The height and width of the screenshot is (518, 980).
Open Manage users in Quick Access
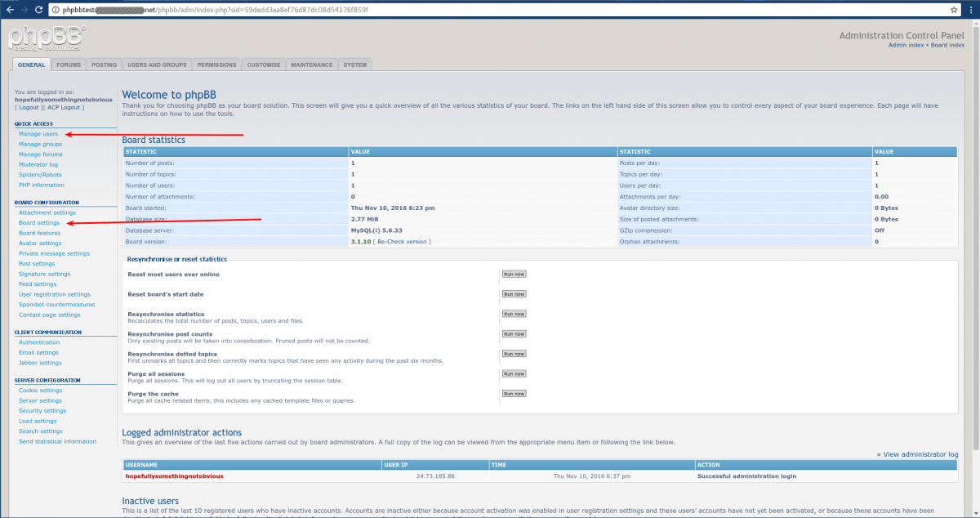tap(38, 133)
